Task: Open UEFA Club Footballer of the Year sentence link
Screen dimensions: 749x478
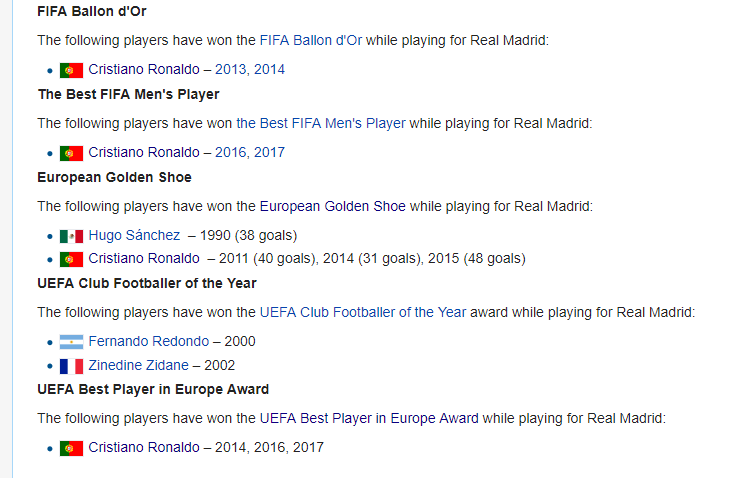Action: (x=363, y=312)
